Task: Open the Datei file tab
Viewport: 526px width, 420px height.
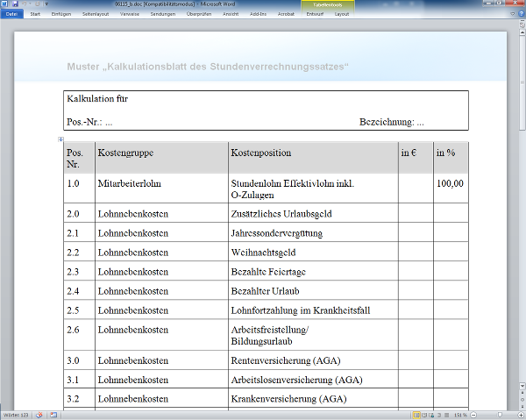Action: click(11, 14)
